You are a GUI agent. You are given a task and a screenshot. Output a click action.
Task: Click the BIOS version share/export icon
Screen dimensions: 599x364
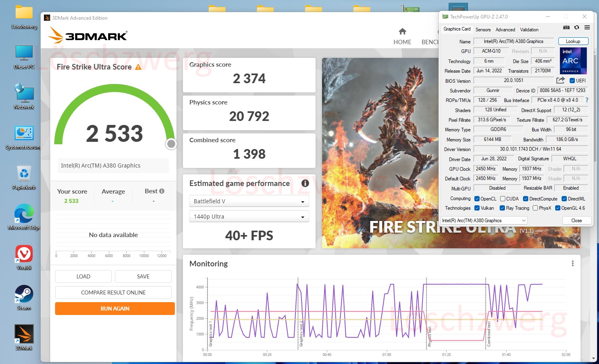[560, 80]
